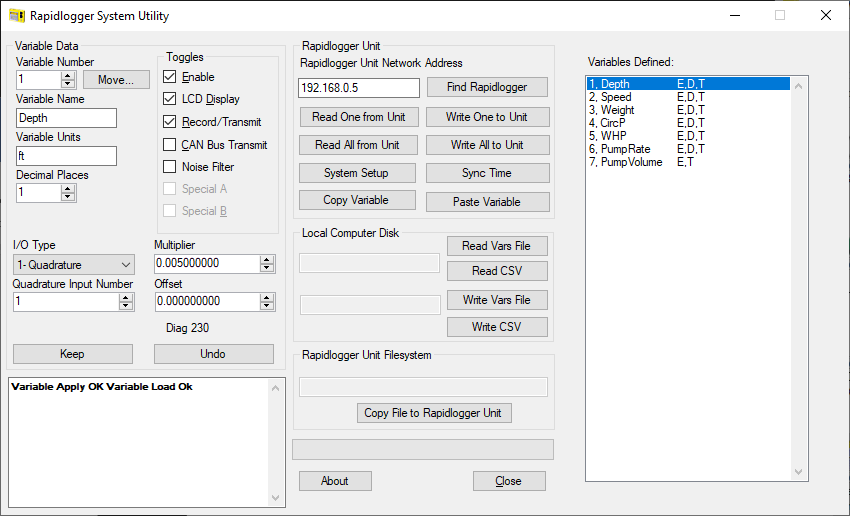850x516 pixels.
Task: Click Write One to Unit
Action: click(x=487, y=117)
